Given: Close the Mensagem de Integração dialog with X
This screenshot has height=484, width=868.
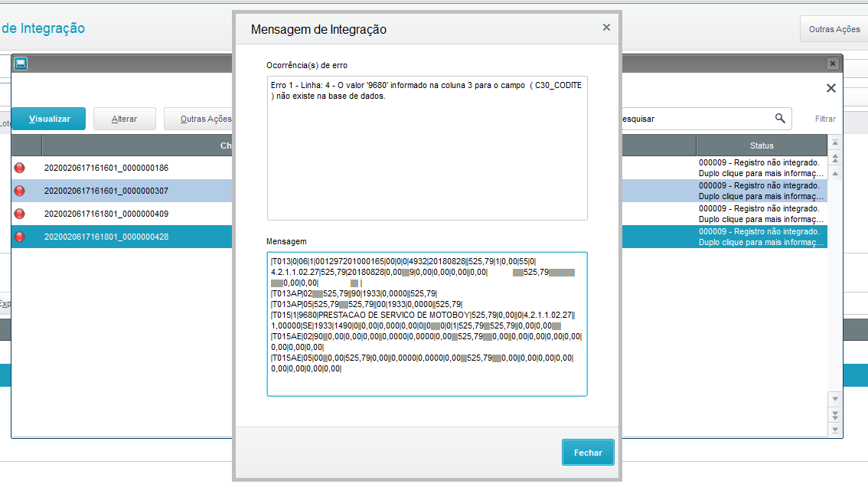Looking at the screenshot, I should coord(606,27).
